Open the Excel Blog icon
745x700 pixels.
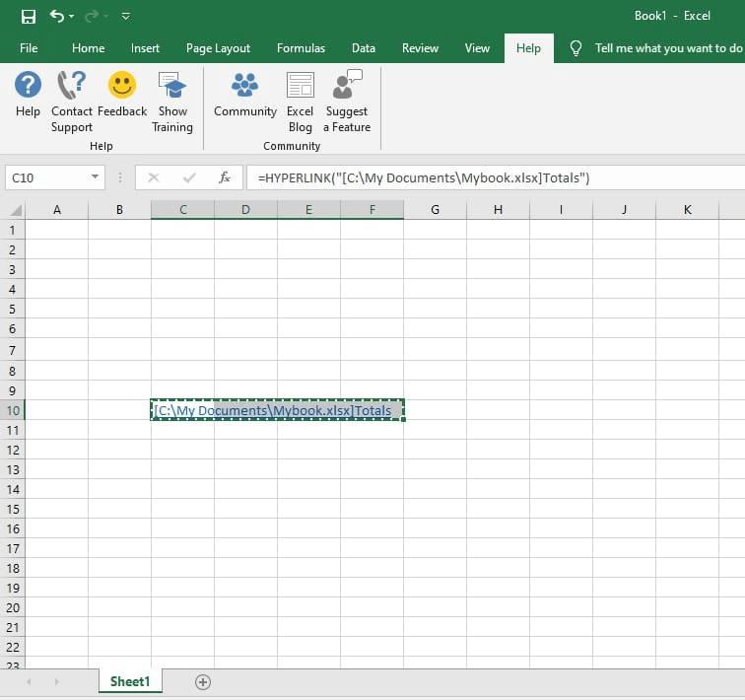[301, 85]
